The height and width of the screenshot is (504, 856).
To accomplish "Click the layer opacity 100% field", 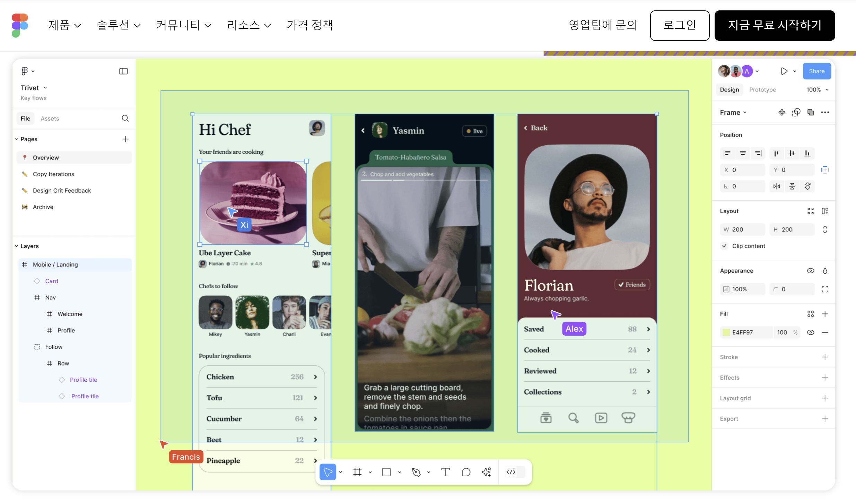I will (x=742, y=289).
